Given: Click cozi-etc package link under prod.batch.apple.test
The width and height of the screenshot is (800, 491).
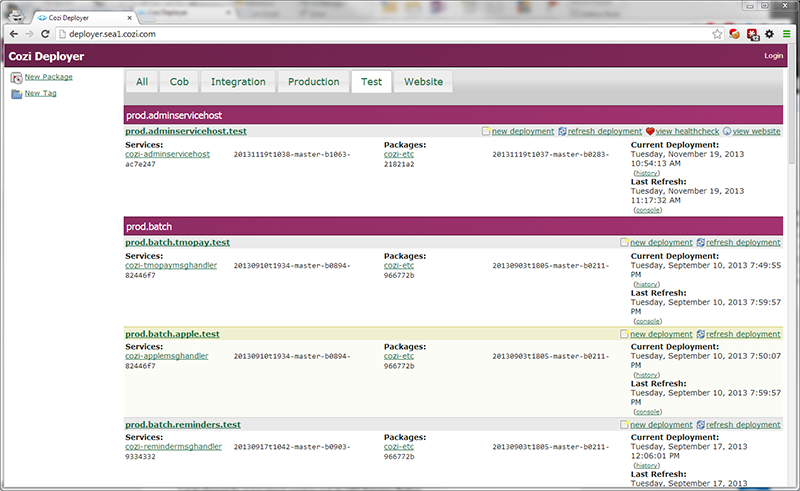Looking at the screenshot, I should pos(399,356).
